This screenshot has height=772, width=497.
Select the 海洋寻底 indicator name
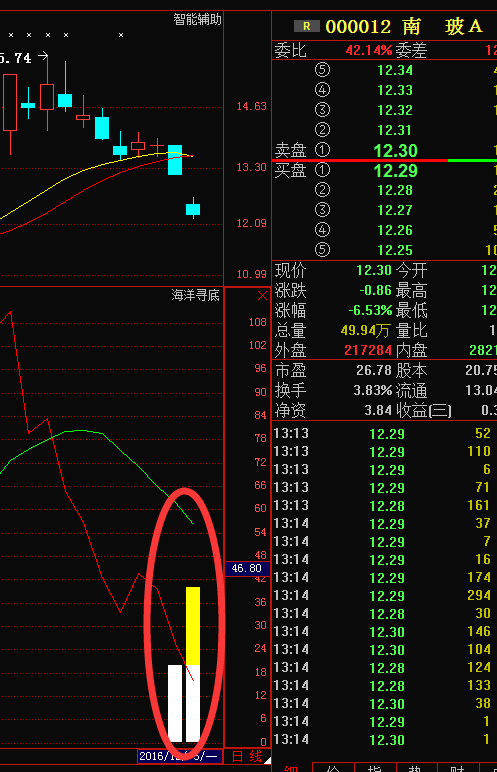[196, 295]
